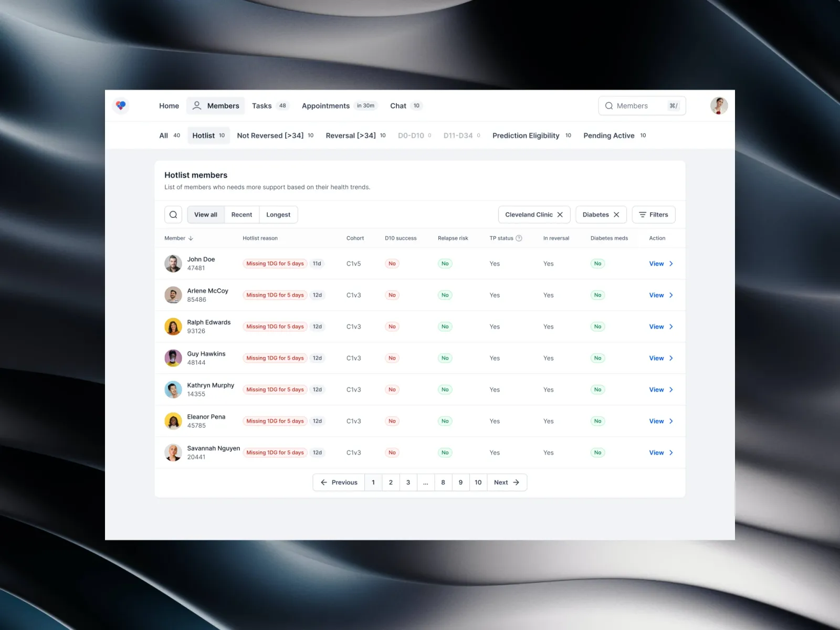Sort by Member column arrow
This screenshot has width=840, height=630.
click(191, 238)
